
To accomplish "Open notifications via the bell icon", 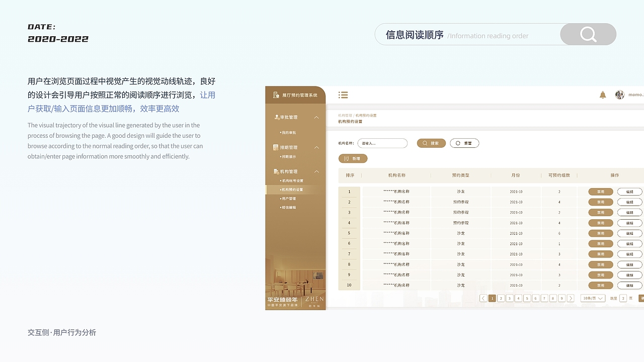I will [603, 95].
